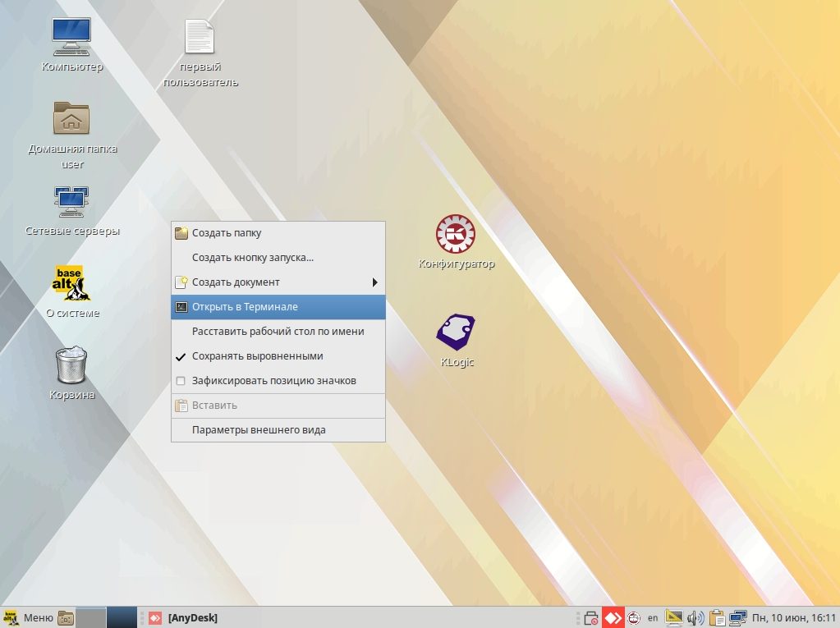
Task: Open the Корзина trash icon
Action: (x=71, y=365)
